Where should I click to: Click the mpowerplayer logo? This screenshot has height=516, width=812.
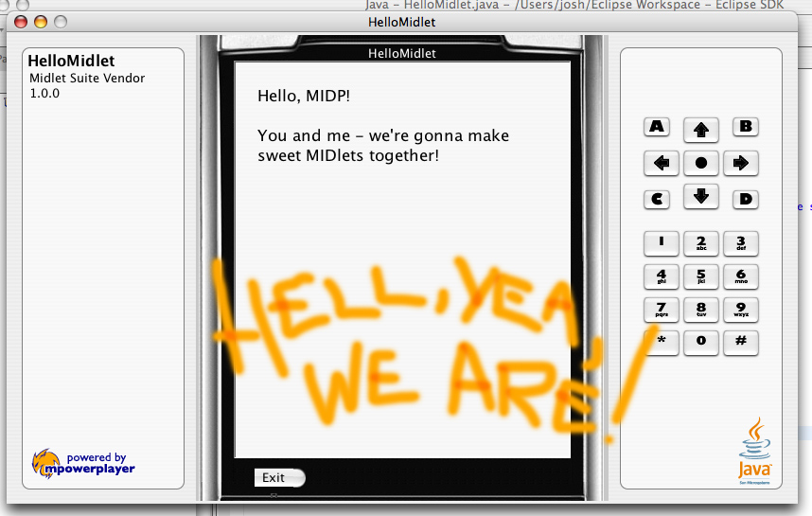pos(83,463)
